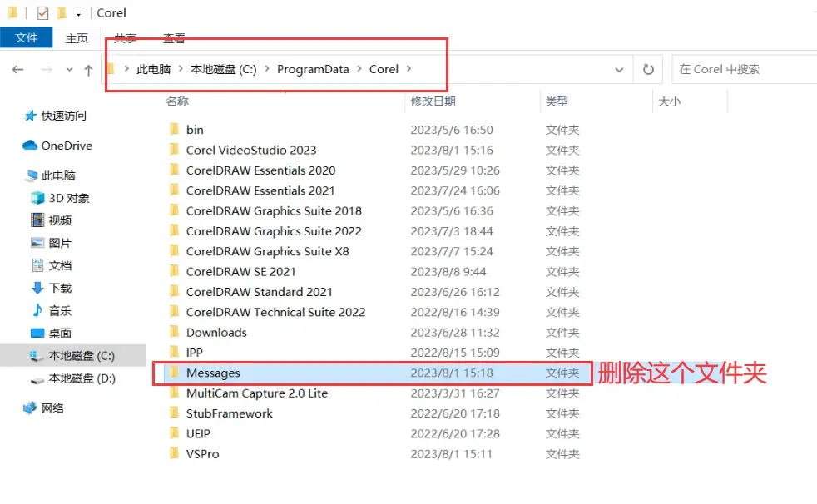Viewport: 817px width, 504px height.
Task: Click the CorelDRAW Technical Suite 2022 folder icon
Action: pyautogui.click(x=174, y=311)
